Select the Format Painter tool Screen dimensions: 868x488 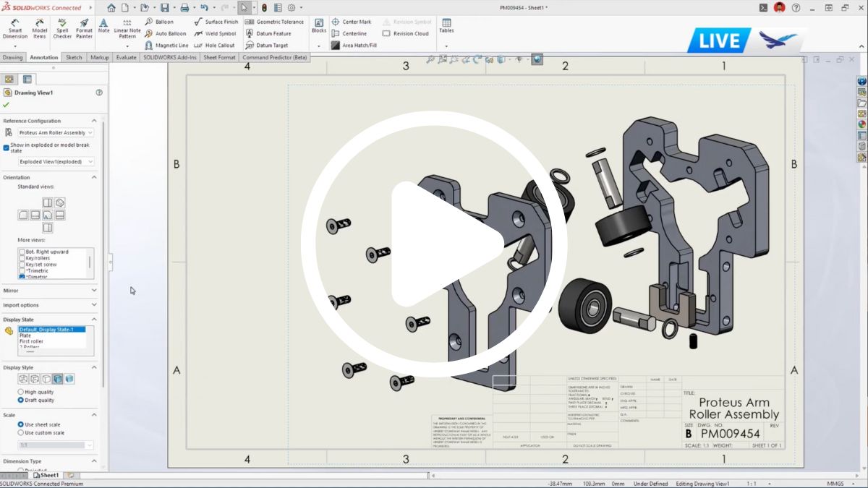(x=84, y=29)
